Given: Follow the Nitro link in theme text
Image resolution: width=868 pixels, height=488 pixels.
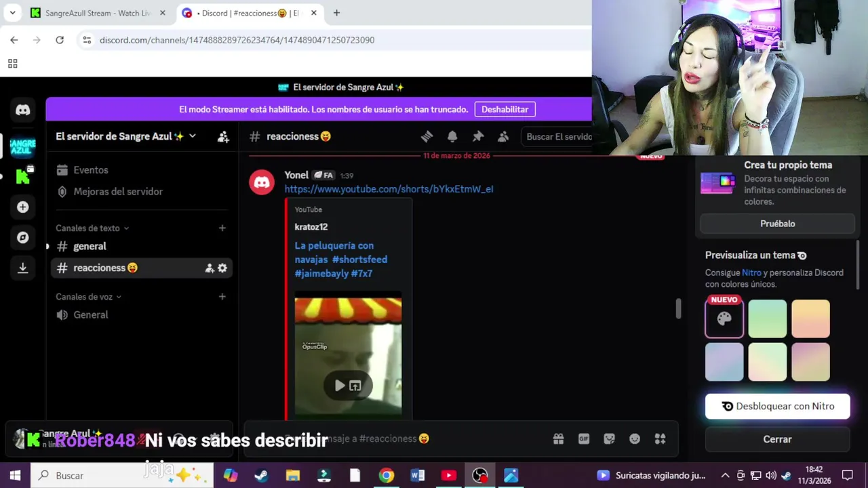Looking at the screenshot, I should [x=751, y=273].
